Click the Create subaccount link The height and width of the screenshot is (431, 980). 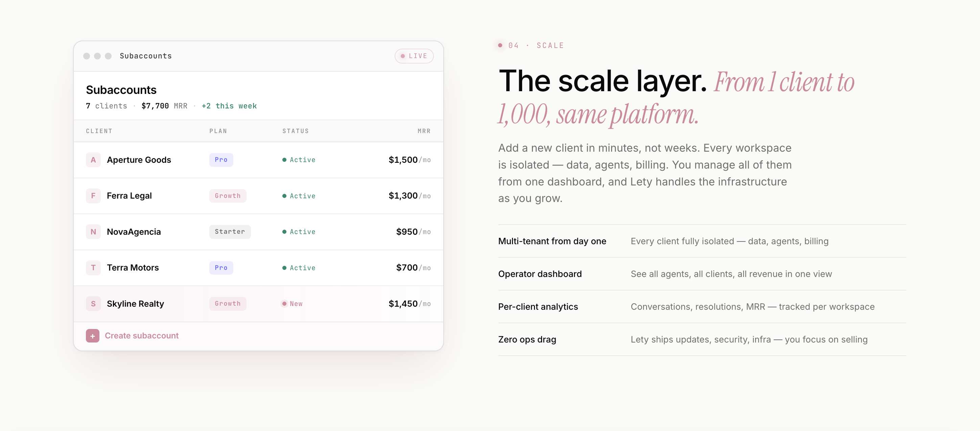point(141,336)
